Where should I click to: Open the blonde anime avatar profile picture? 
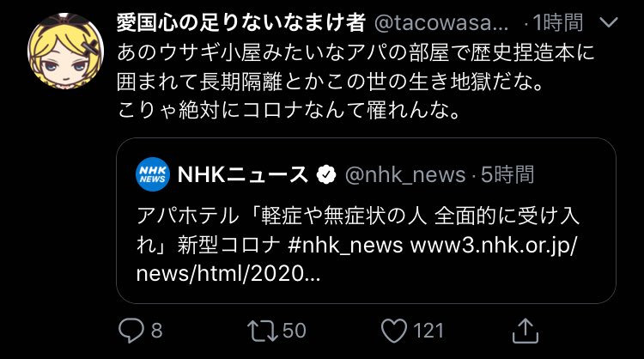pos(66,51)
